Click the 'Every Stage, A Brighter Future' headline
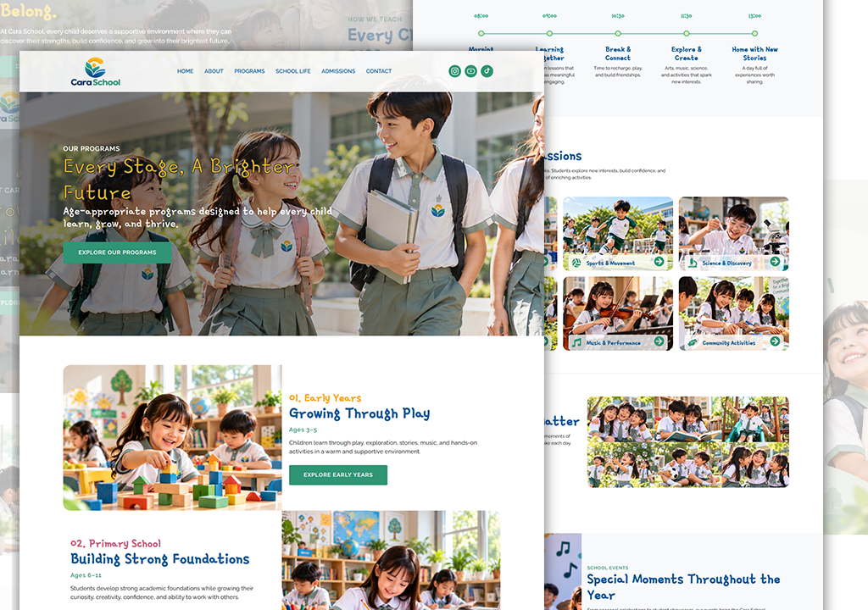This screenshot has height=610, width=868. point(180,179)
